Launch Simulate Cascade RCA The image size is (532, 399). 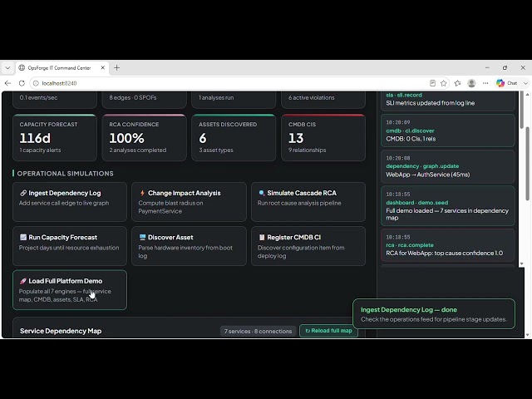click(308, 202)
